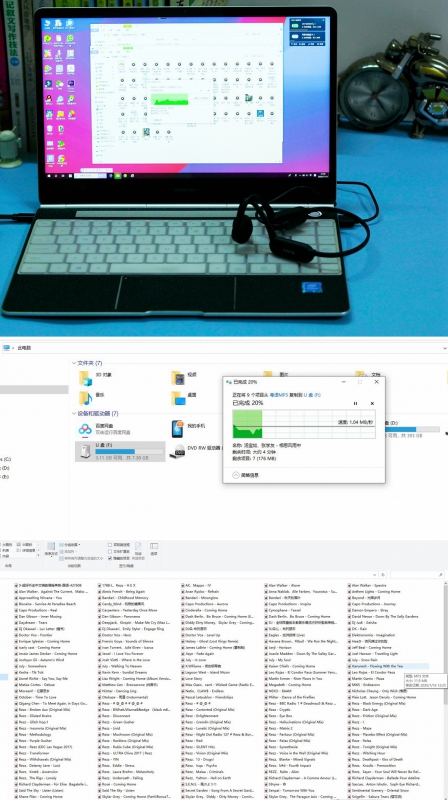
Task: Select Dan Gibson - Inner Musing
Action: 40,616
